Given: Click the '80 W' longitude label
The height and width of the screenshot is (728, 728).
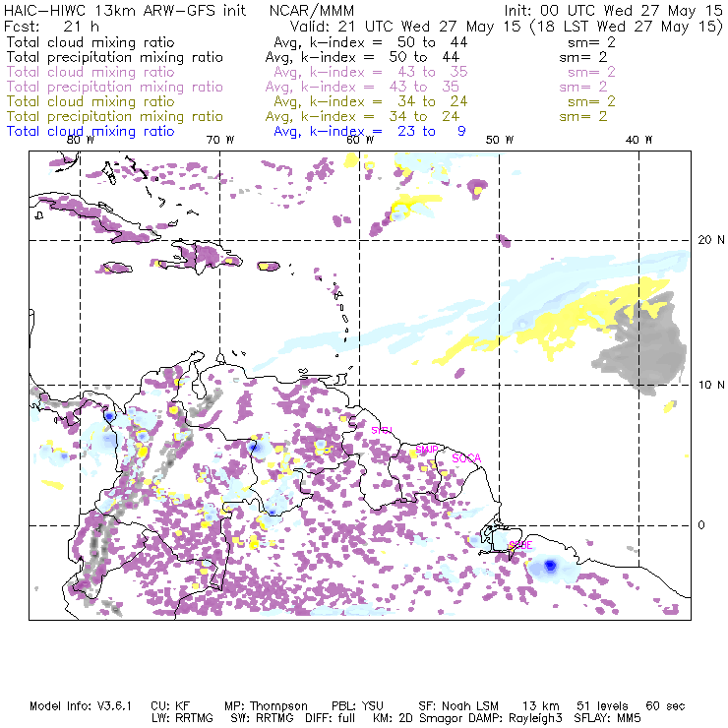Looking at the screenshot, I should click(x=81, y=140).
